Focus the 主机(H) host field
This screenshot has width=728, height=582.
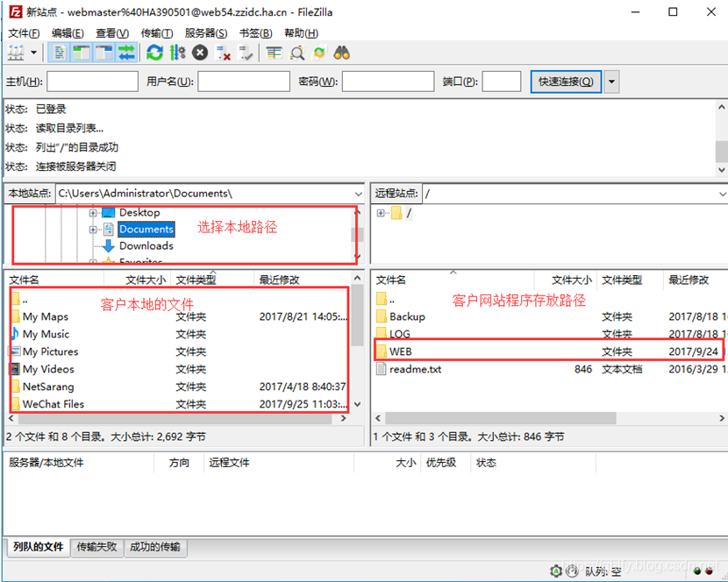point(92,82)
